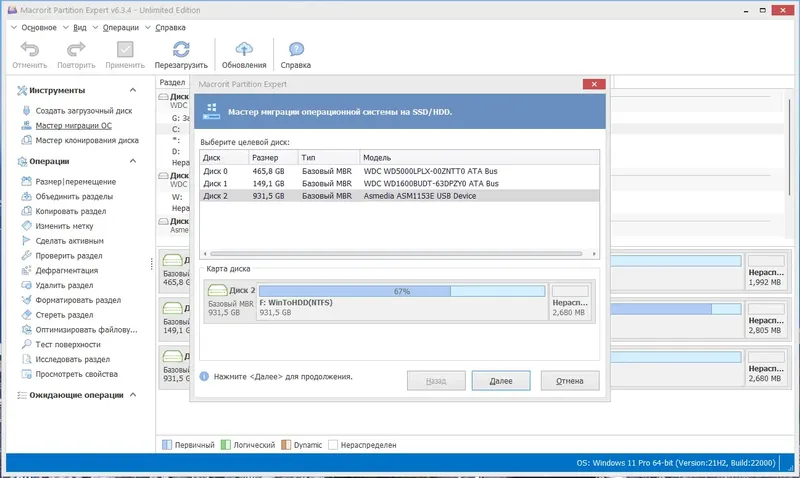This screenshot has height=478, width=800.
Task: Click the Сделать активным flag icon
Action: coord(26,241)
